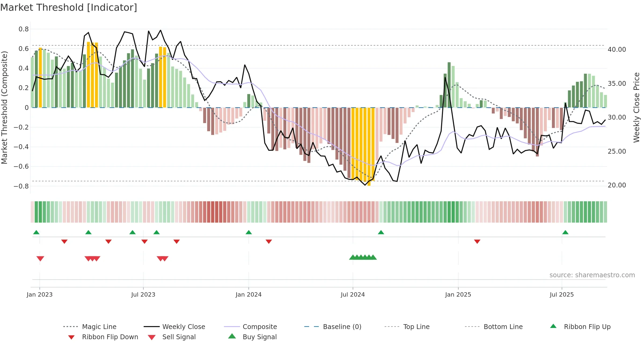Viewport: 644px width, 362px height.
Task: Open the source: sharemaestro.com link text
Action: 592,275
